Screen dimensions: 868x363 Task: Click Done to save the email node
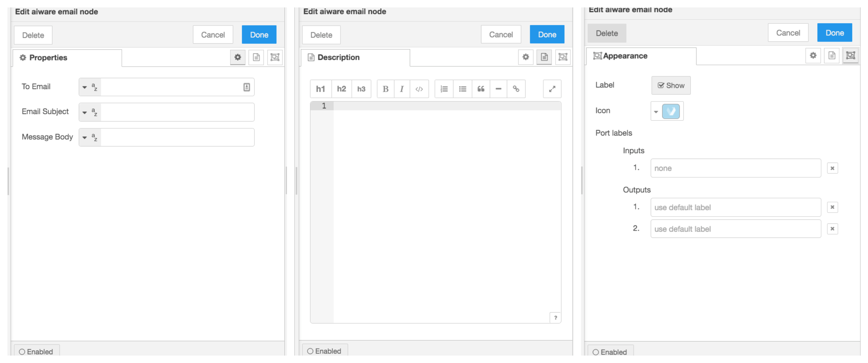259,34
